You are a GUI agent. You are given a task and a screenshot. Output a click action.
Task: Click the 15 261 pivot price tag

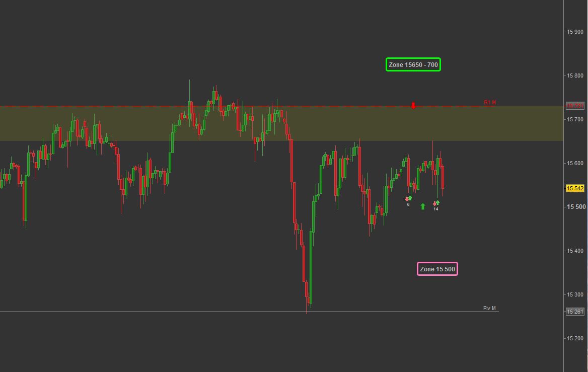tap(575, 312)
